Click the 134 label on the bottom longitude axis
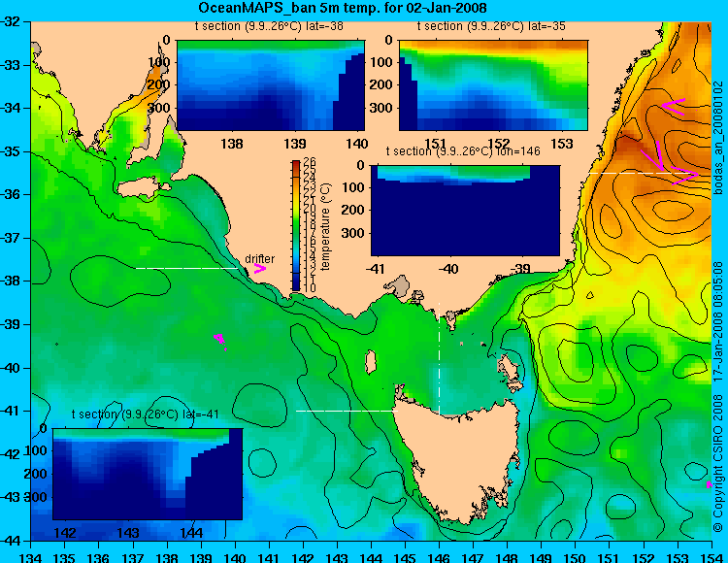The height and width of the screenshot is (563, 728). pos(31,557)
